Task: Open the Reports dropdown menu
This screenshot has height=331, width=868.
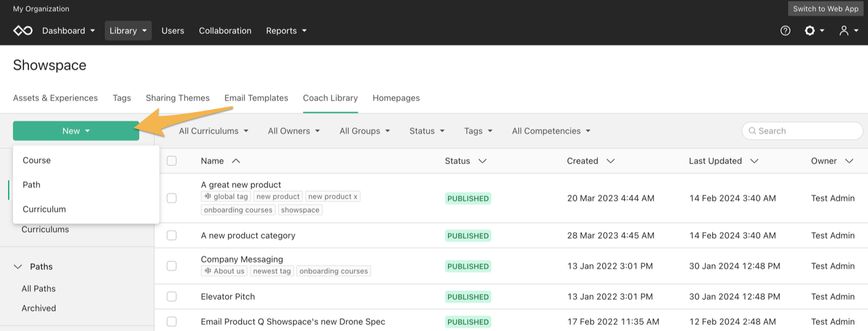Action: tap(286, 30)
